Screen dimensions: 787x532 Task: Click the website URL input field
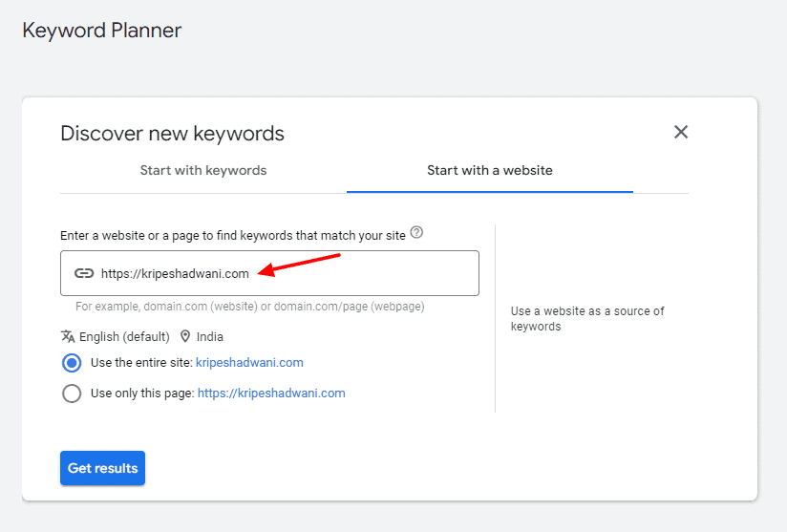[269, 273]
